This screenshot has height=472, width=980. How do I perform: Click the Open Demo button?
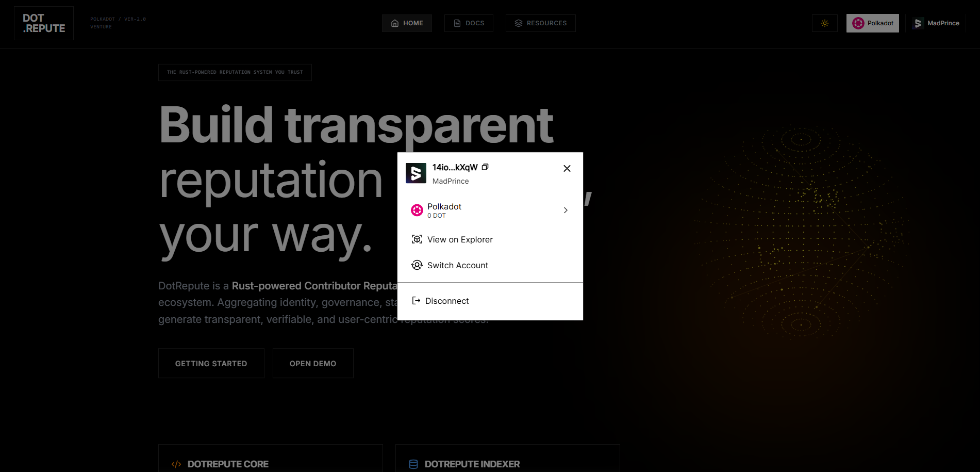[313, 363]
